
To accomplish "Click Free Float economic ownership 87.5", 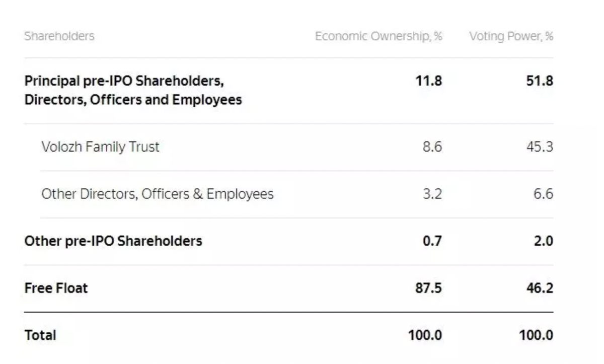I will tap(428, 288).
